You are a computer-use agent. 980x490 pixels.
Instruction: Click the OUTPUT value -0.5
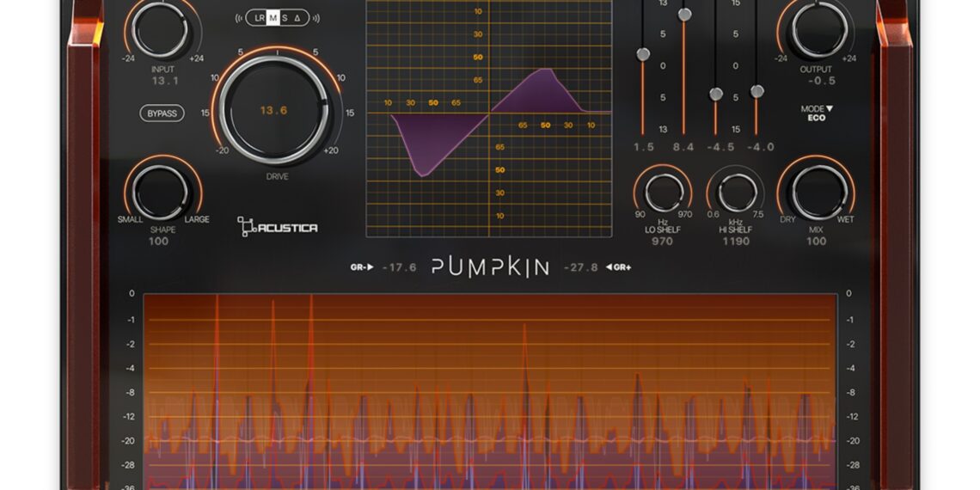(x=821, y=82)
